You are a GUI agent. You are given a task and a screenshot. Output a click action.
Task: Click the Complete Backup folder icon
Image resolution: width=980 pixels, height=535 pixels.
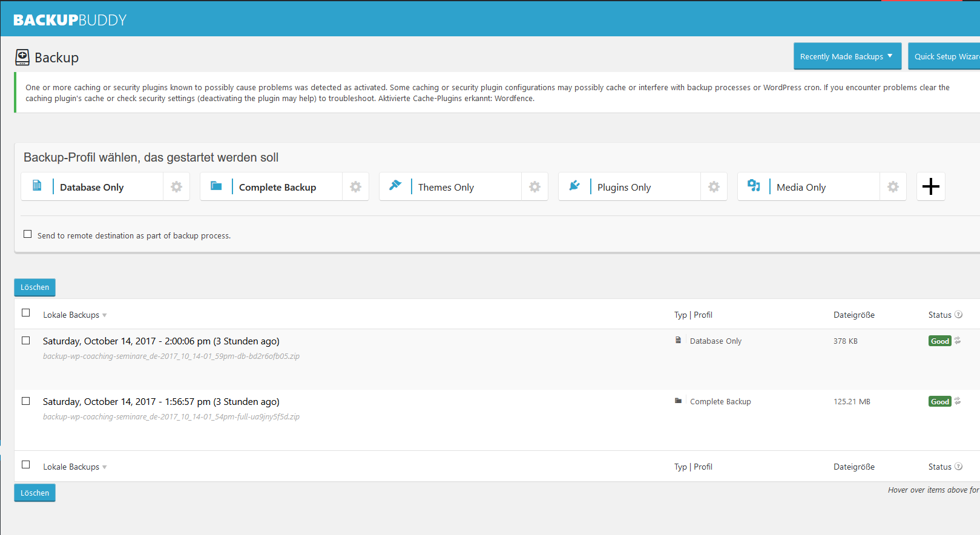(216, 185)
